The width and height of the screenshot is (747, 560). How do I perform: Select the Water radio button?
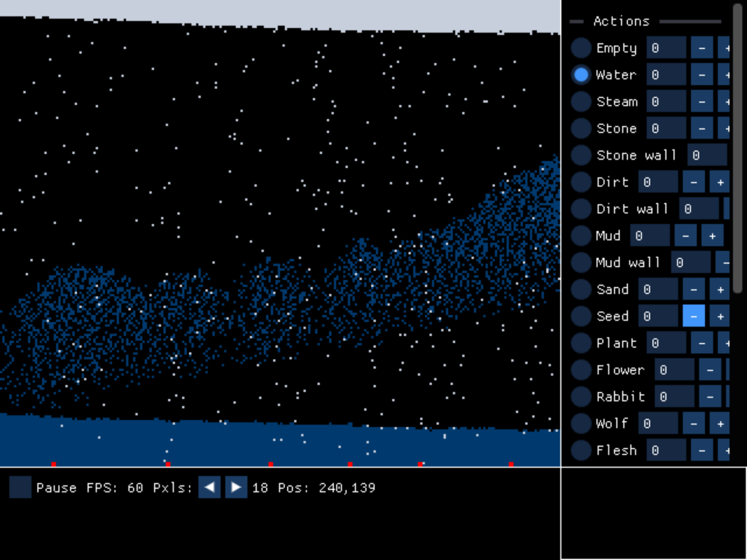(580, 75)
